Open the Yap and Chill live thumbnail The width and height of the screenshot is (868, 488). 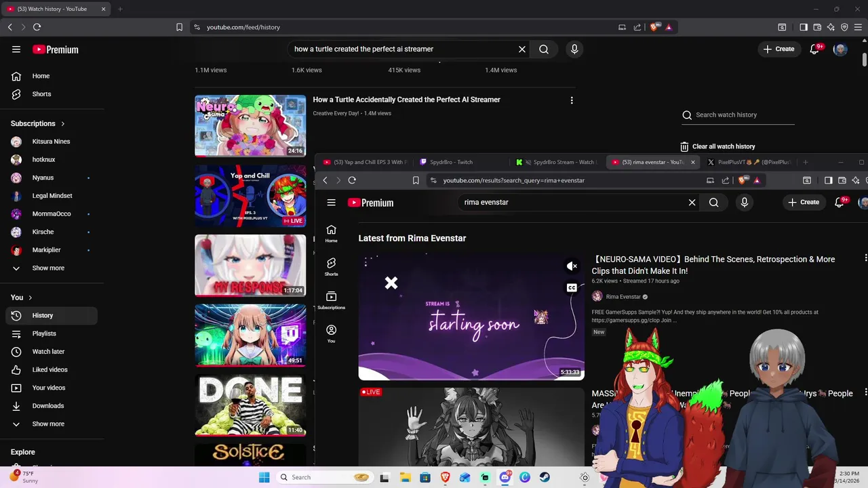coord(250,195)
